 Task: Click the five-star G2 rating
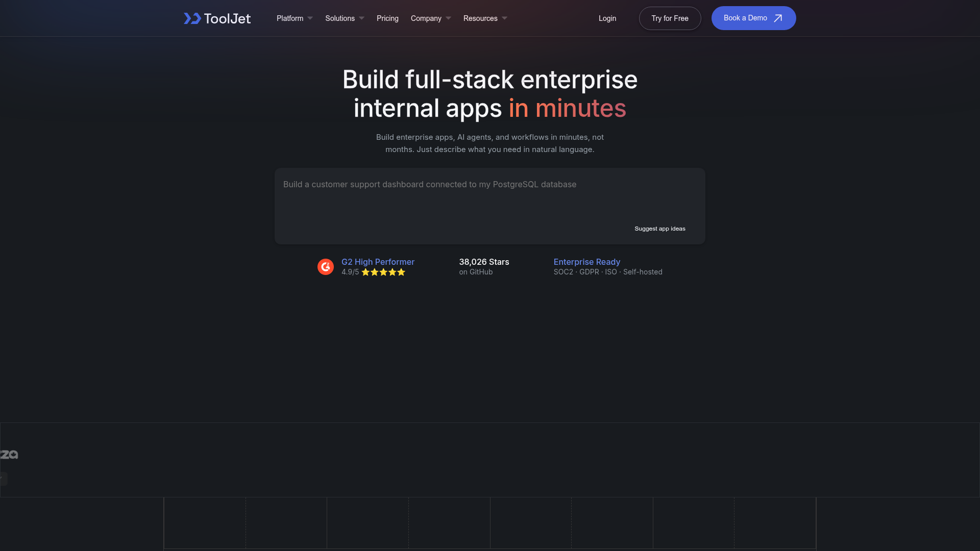click(x=383, y=272)
